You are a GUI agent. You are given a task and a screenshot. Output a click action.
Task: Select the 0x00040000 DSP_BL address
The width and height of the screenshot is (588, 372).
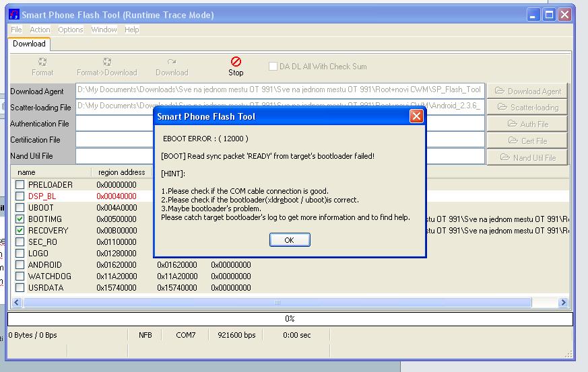pyautogui.click(x=117, y=196)
